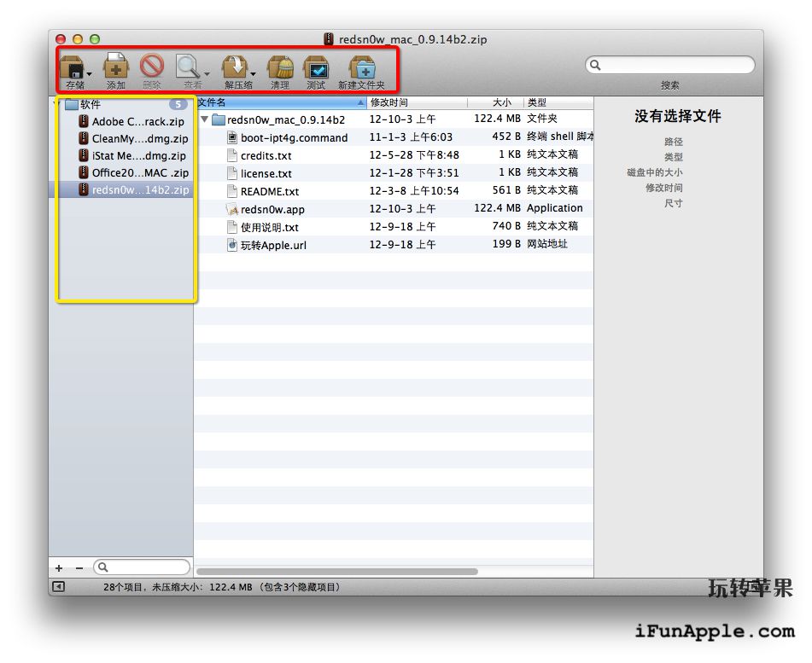Click the 5 badge on 软件 folder
This screenshot has height=663, width=812.
point(178,105)
